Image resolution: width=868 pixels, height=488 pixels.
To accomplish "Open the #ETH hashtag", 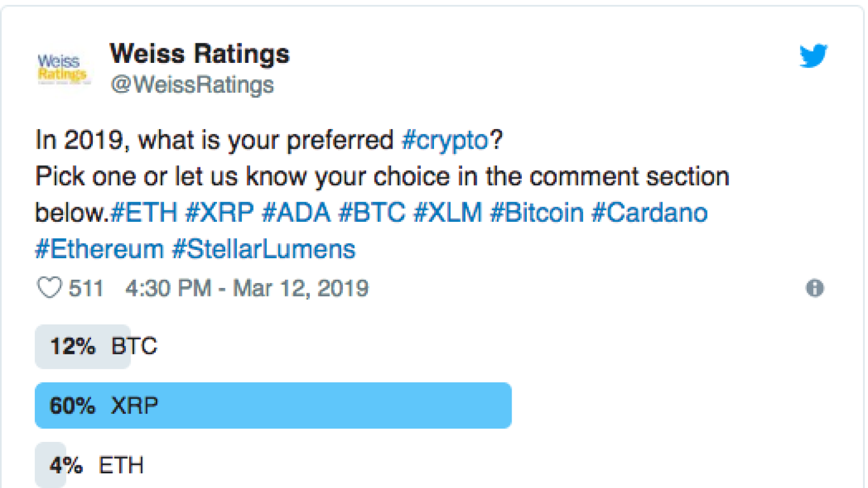I will tap(144, 213).
